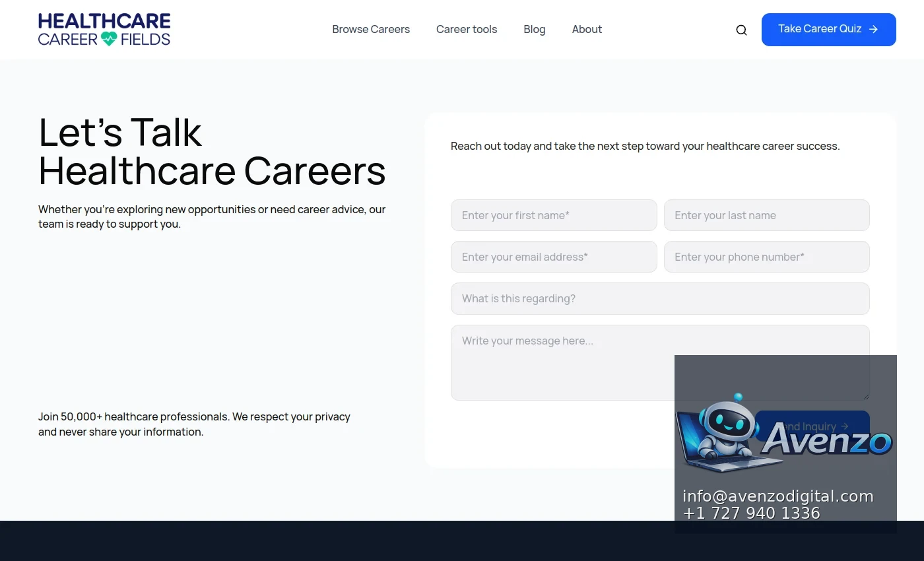Image resolution: width=924 pixels, height=561 pixels.
Task: Click the 'Whether you're exploring new opportunities' paragraph
Action: (x=212, y=216)
